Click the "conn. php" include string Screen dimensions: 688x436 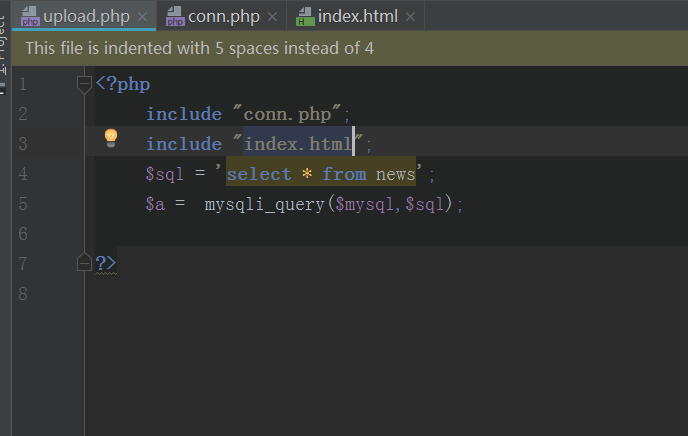pyautogui.click(x=287, y=114)
